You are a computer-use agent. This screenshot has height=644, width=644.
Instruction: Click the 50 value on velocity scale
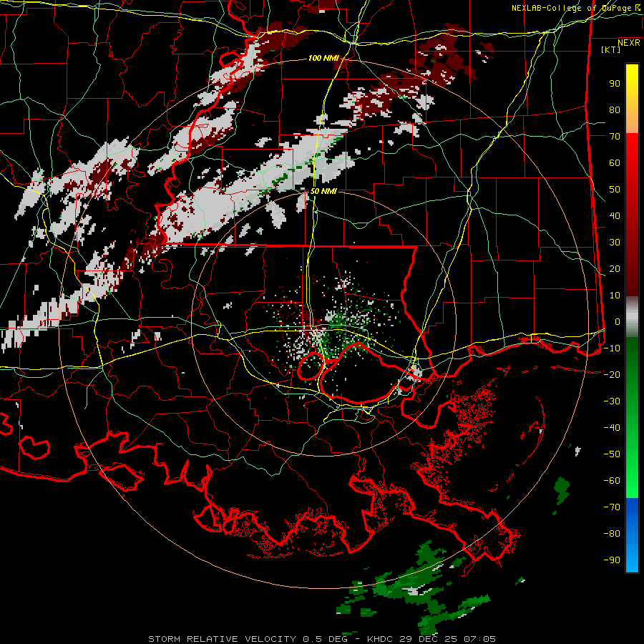pos(615,190)
